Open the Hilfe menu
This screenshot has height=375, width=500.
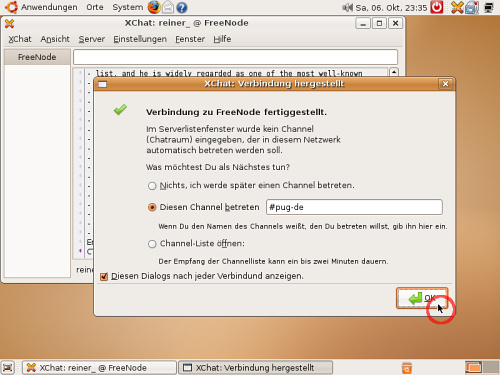tap(222, 39)
